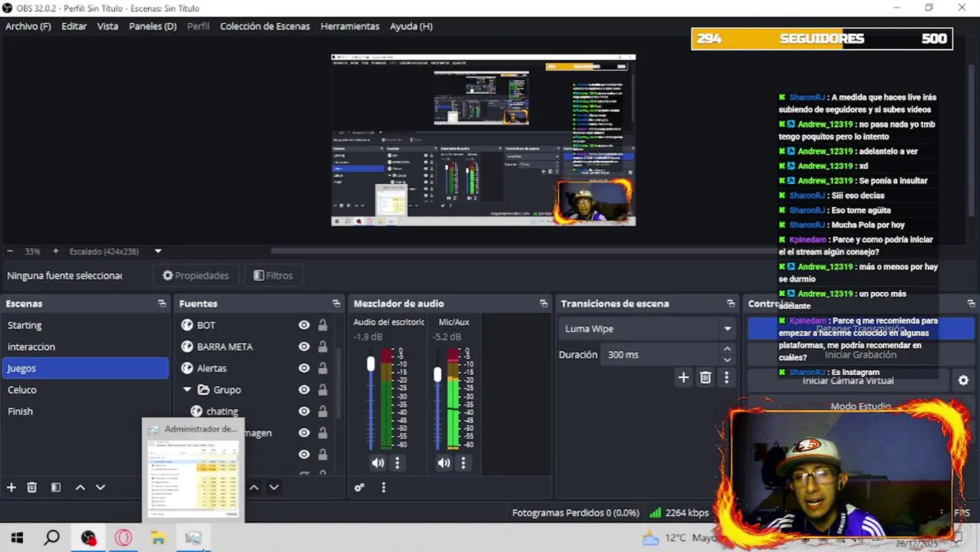This screenshot has height=552, width=980.
Task: Zoom out the preview with minus icon
Action: click(10, 251)
